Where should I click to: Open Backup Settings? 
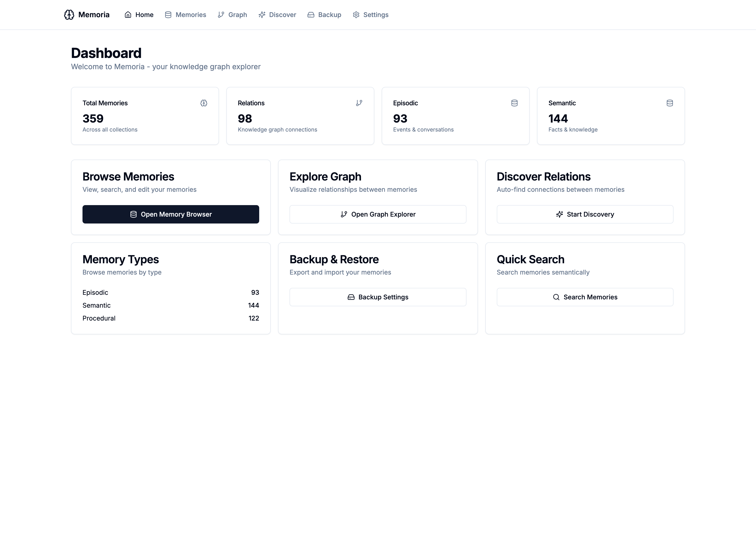click(378, 297)
